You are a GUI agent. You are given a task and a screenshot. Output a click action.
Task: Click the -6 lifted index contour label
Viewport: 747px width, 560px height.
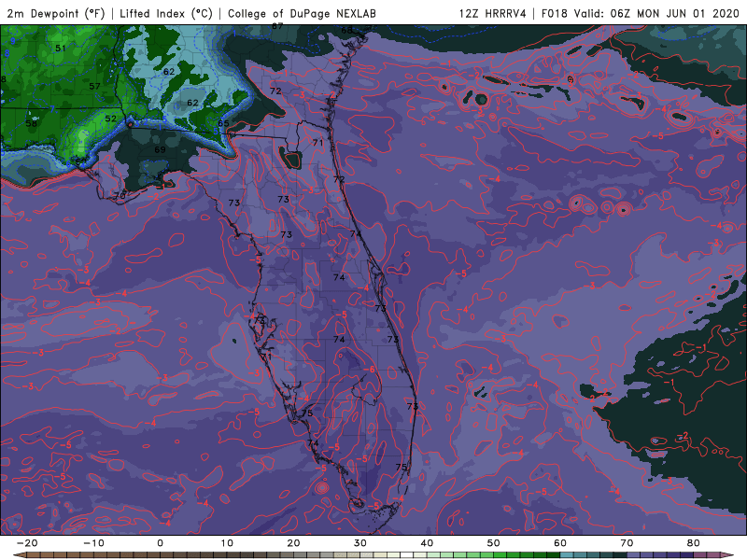(371, 370)
